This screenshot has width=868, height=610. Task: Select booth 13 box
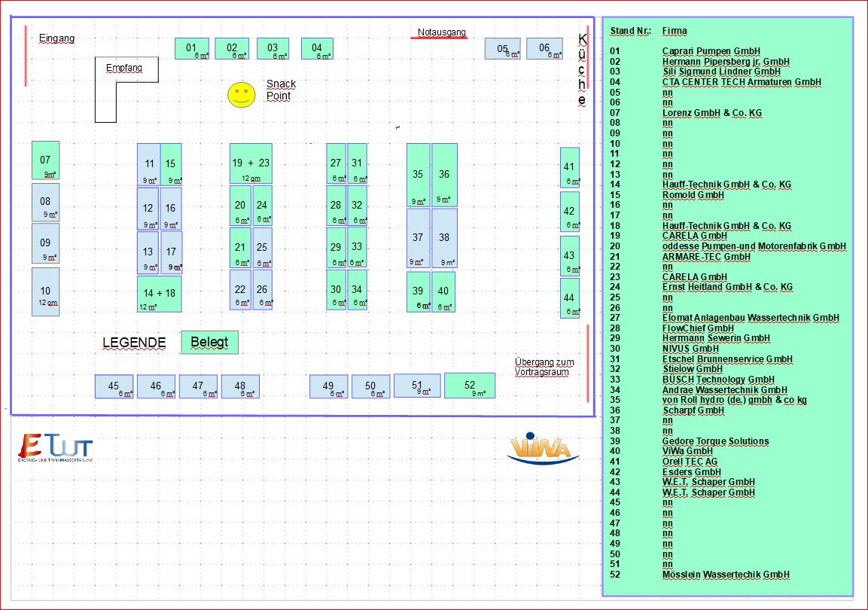(x=148, y=252)
